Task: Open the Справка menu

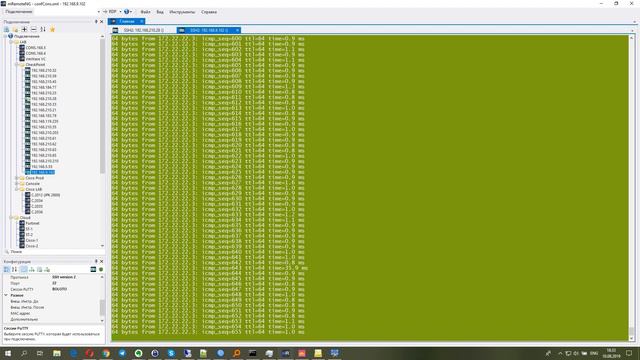Action: click(209, 12)
